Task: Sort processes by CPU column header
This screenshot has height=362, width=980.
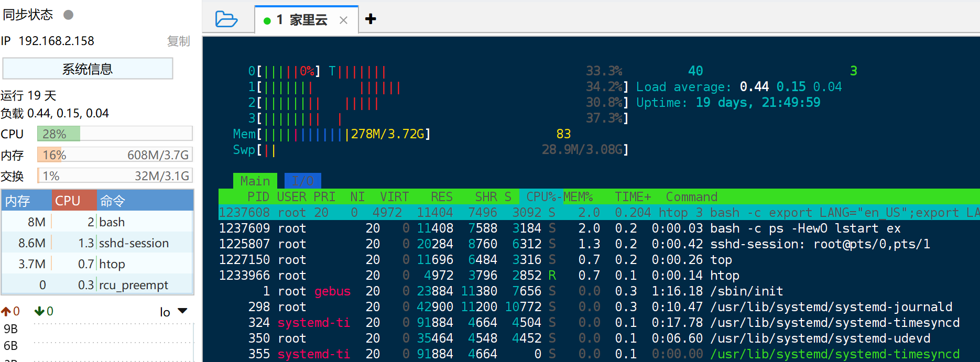Action: click(x=74, y=201)
